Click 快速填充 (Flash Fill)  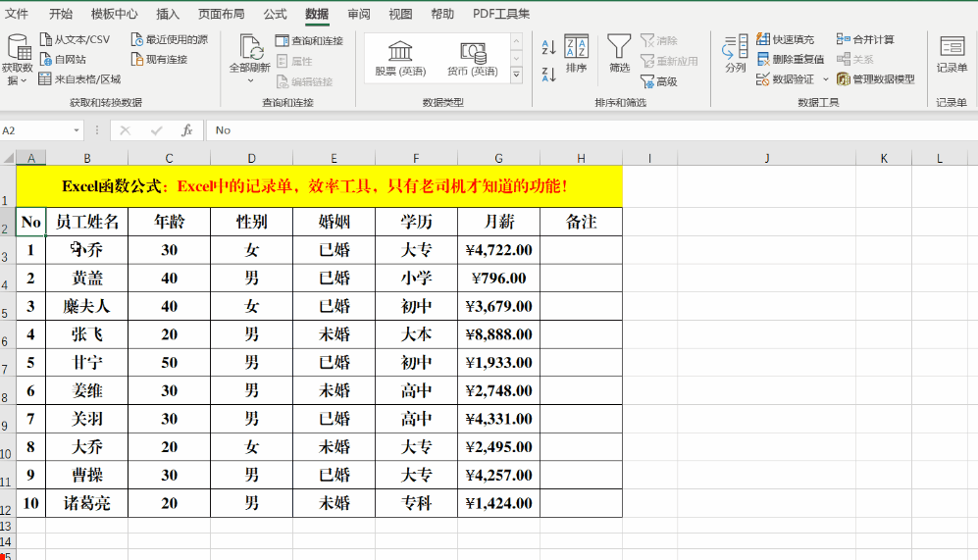pos(786,39)
